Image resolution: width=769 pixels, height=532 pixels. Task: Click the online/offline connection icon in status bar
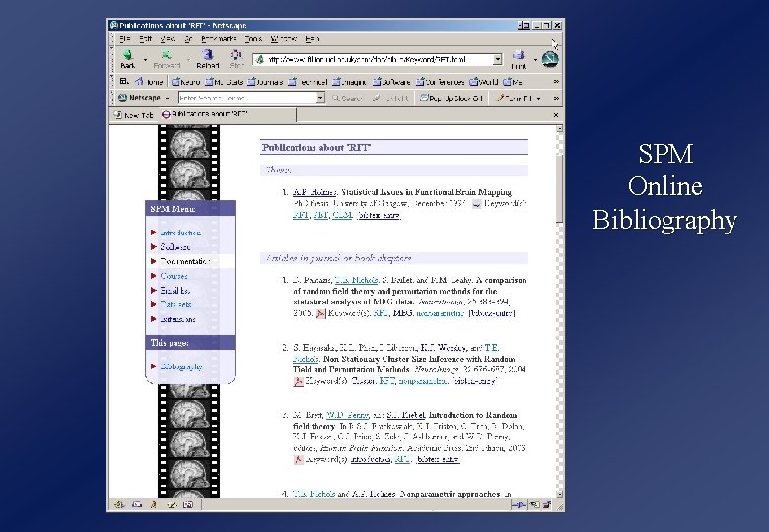pos(519,504)
